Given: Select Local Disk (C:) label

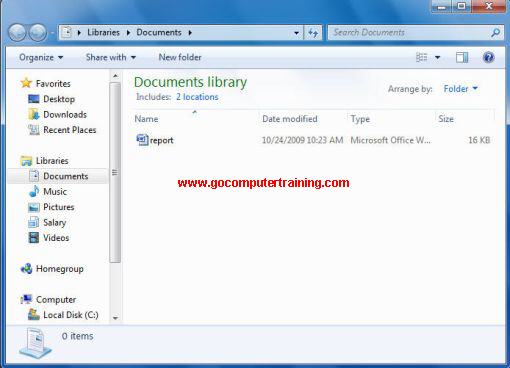Looking at the screenshot, I should [x=71, y=315].
